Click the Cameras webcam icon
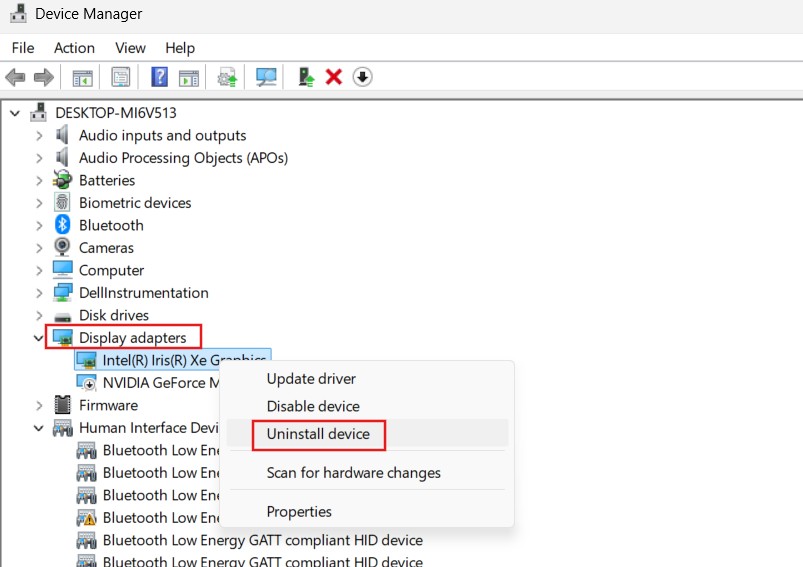 point(62,247)
